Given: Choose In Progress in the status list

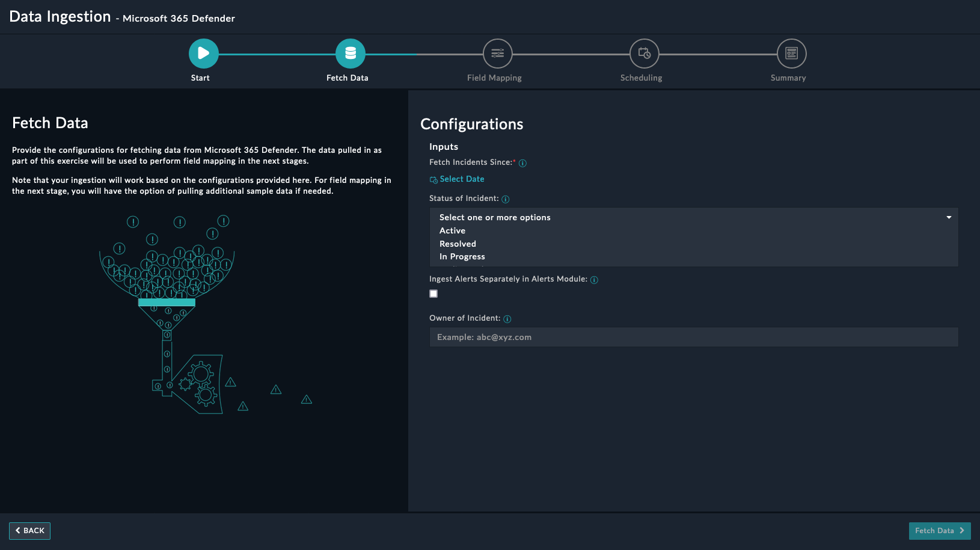Looking at the screenshot, I should click(462, 257).
